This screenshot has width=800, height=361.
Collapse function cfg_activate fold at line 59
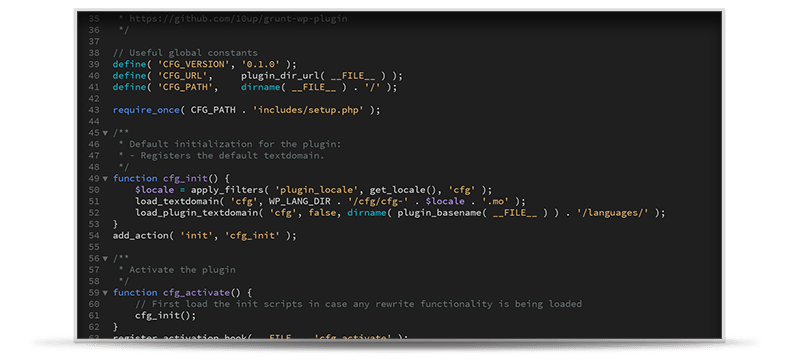click(x=105, y=293)
